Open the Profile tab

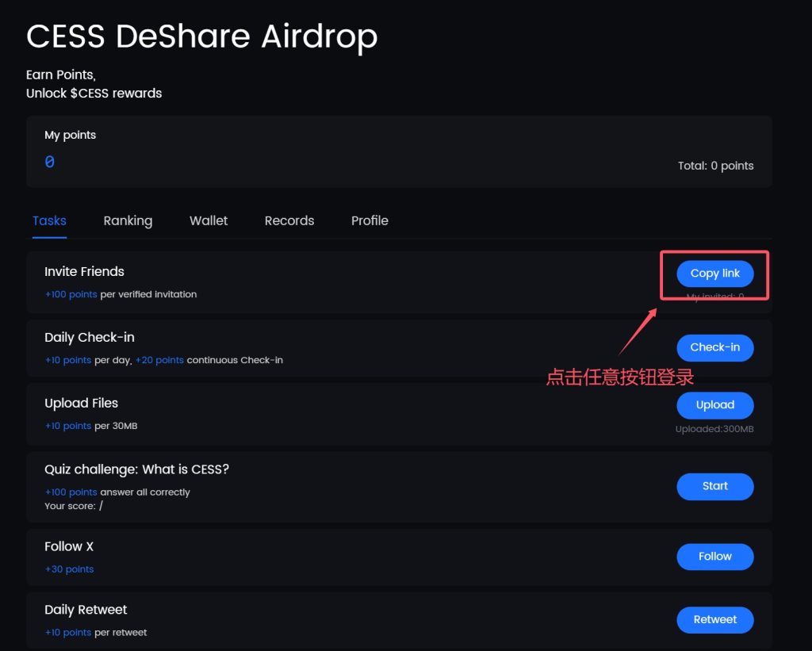(370, 220)
